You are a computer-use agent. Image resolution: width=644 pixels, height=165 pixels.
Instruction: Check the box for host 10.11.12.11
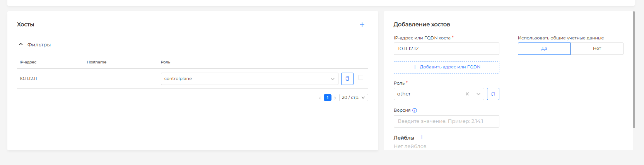coord(361,78)
